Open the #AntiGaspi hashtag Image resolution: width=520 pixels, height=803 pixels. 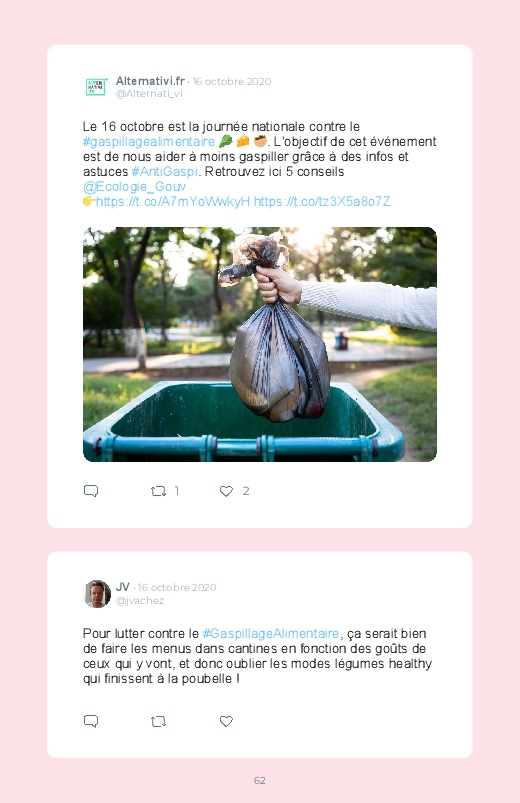(164, 171)
